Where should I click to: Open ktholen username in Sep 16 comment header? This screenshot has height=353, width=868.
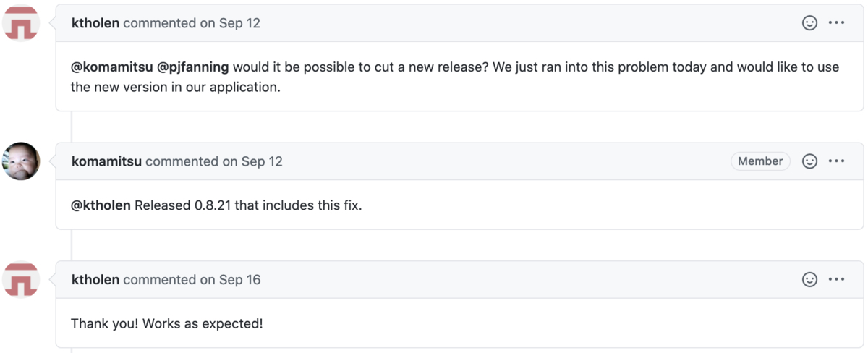tap(95, 280)
